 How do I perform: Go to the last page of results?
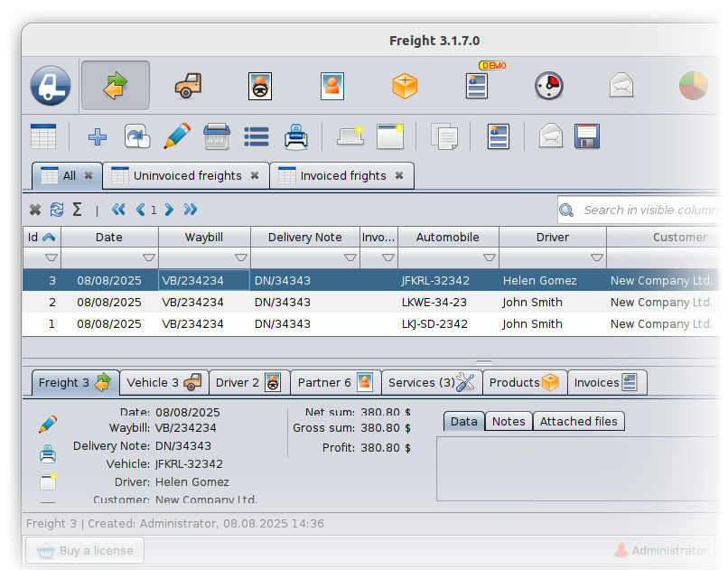(191, 210)
